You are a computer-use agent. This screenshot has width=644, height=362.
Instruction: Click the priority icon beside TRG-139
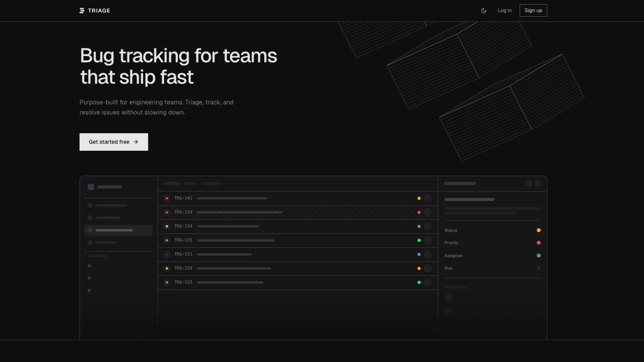[167, 212]
